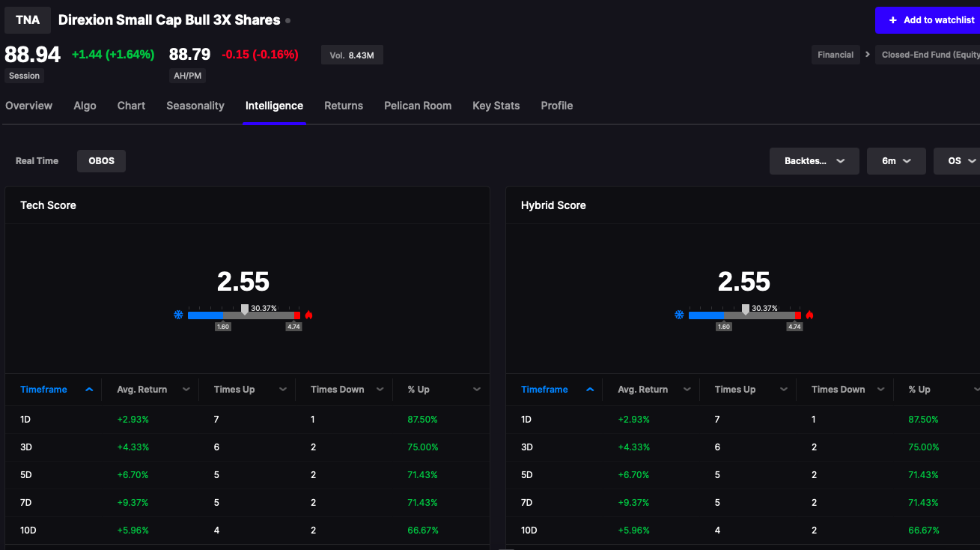Click the Vol. 8.43M badge
This screenshot has width=980, height=550.
pyautogui.click(x=352, y=55)
